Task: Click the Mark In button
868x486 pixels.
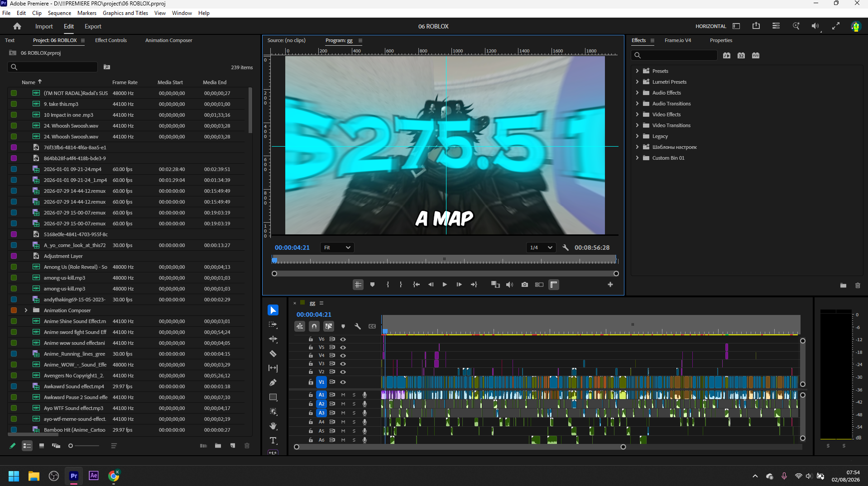Action: pos(388,285)
